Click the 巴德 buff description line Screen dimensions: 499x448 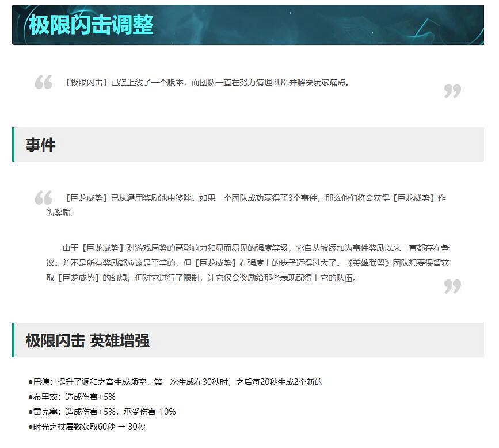coord(173,381)
